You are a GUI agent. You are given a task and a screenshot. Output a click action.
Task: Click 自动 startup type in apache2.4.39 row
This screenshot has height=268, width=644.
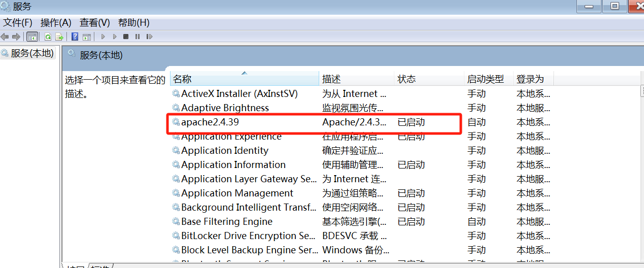pos(477,122)
